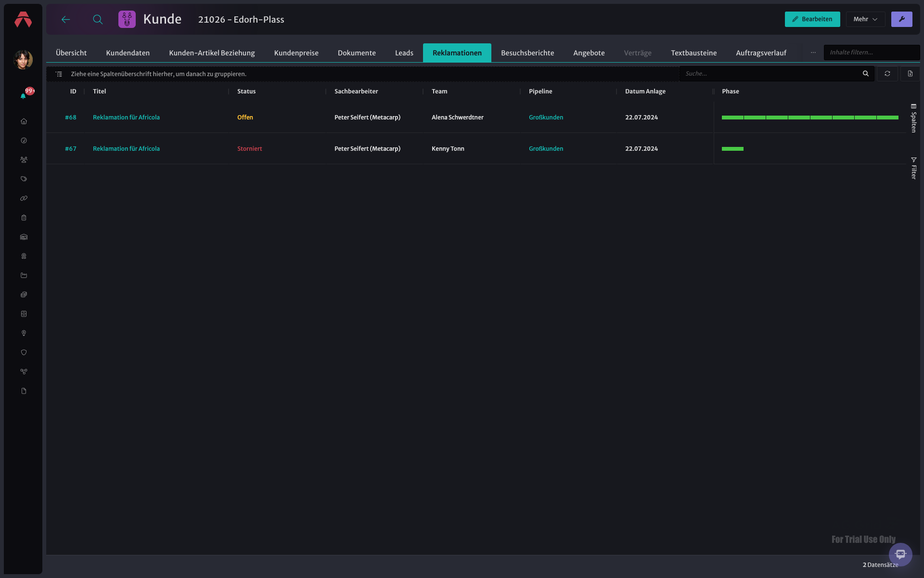The height and width of the screenshot is (578, 924).
Task: Open the factory sidebar icon
Action: pos(24,276)
